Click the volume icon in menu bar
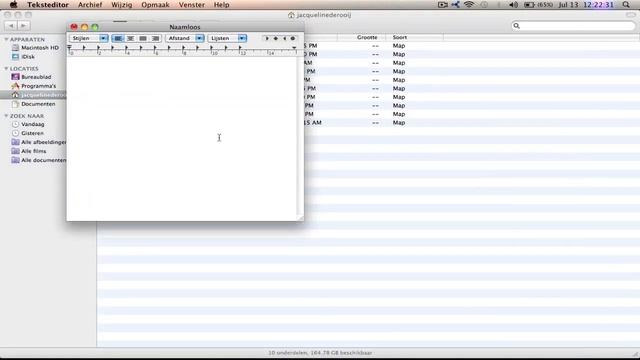640x360 pixels. click(513, 5)
